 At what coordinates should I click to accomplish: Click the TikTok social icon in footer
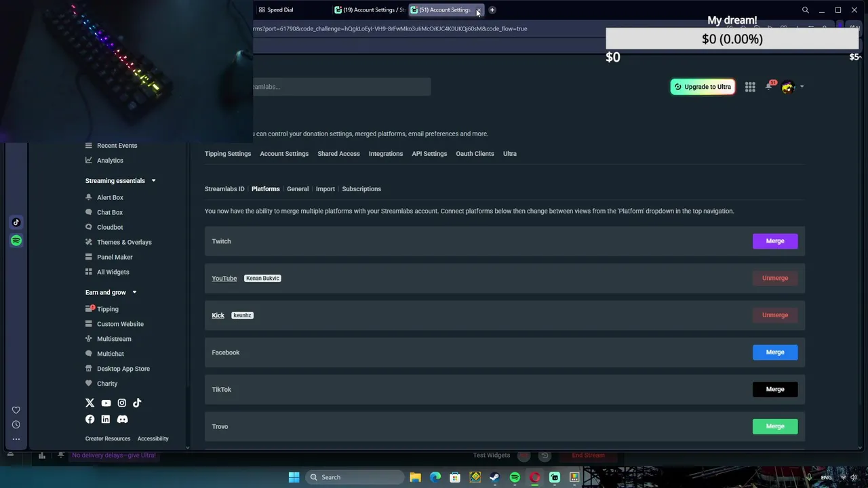coord(137,403)
